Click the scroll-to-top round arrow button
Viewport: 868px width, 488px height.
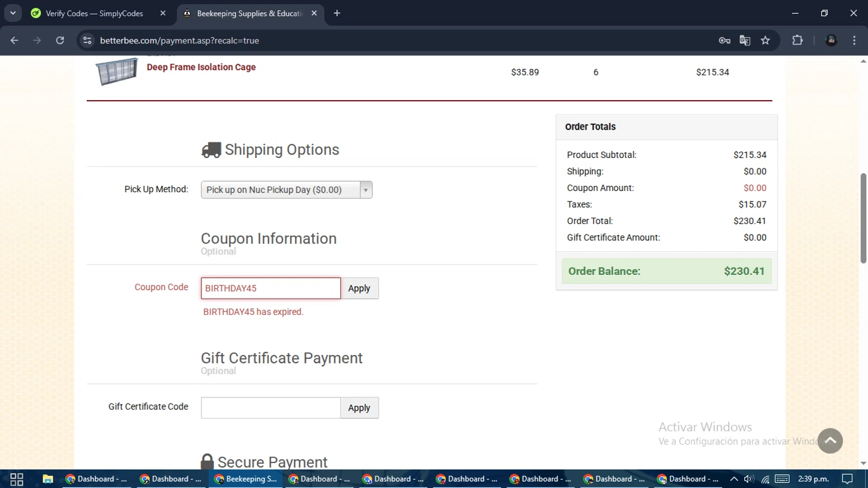830,441
